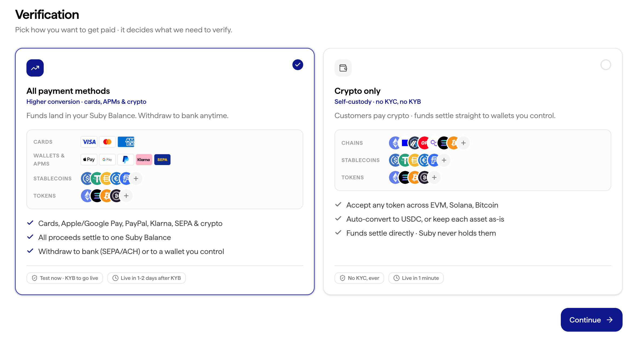Image resolution: width=642 pixels, height=364 pixels.
Task: Click 'Higher conversion · cards, APMs & crypto' text
Action: [x=86, y=102]
